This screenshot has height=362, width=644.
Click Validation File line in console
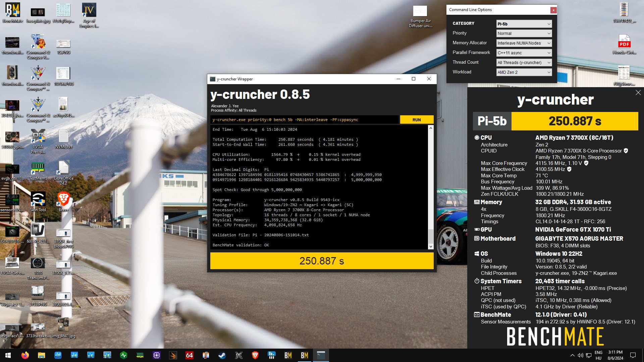(x=261, y=235)
